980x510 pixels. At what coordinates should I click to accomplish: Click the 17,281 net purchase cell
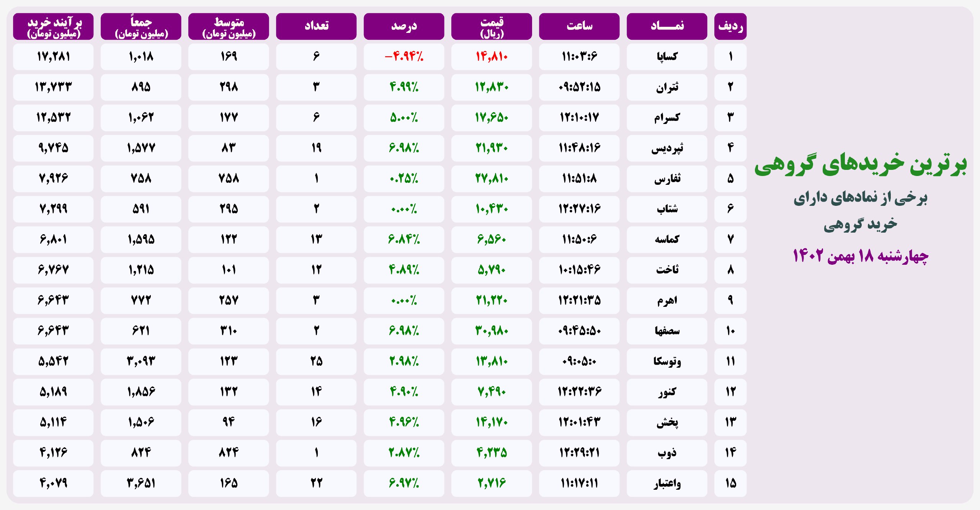click(x=53, y=57)
